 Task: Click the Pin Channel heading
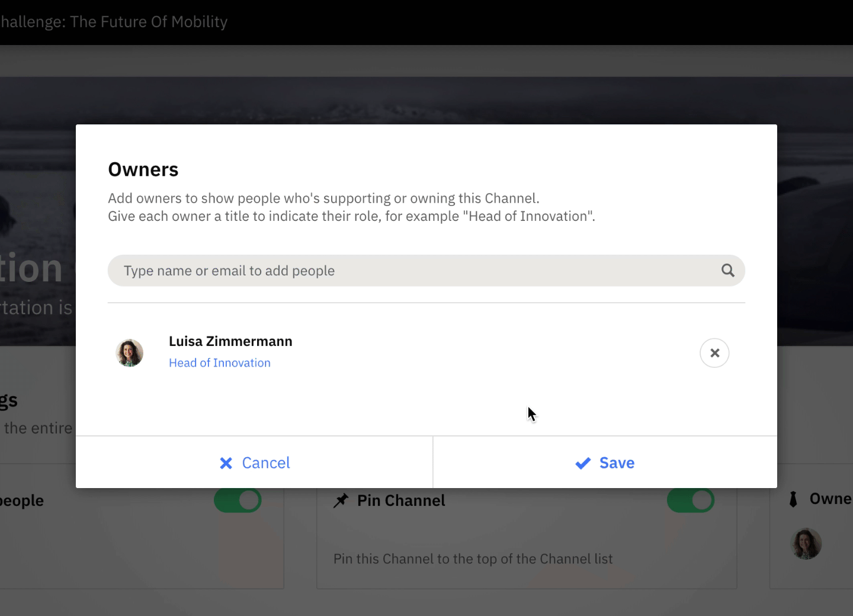click(401, 500)
